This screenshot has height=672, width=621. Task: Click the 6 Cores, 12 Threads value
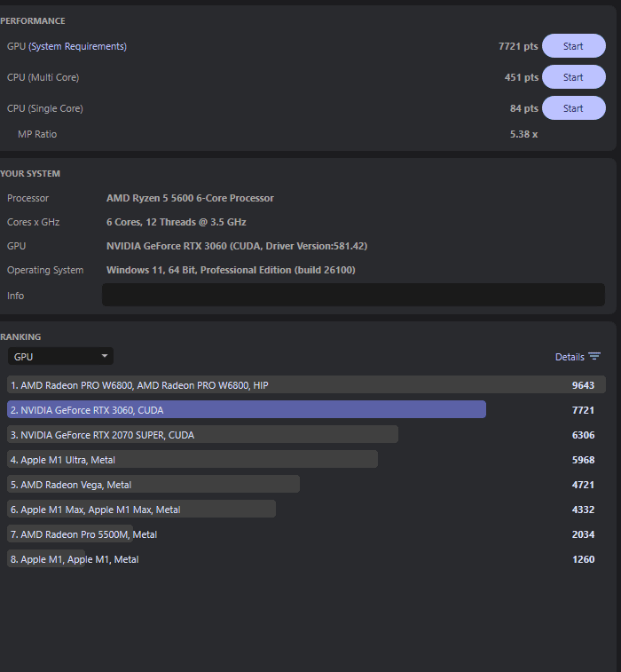tap(176, 222)
